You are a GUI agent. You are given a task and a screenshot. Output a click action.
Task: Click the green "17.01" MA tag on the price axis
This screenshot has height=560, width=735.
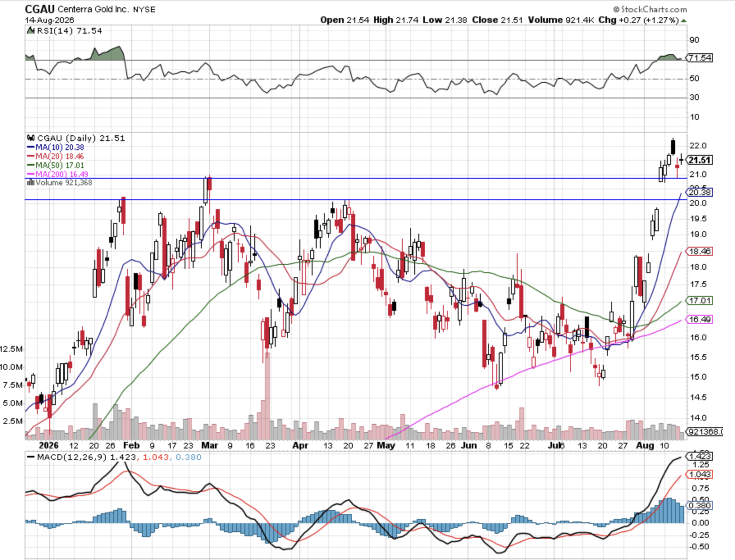tap(700, 300)
